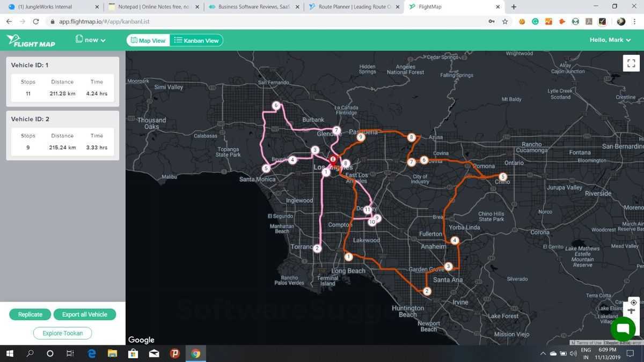Click the Export all Vehicle button

click(x=85, y=314)
